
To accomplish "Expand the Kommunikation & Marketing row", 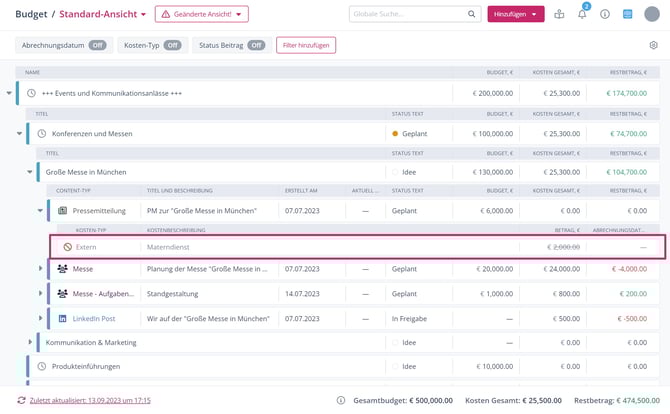I will click(x=30, y=342).
